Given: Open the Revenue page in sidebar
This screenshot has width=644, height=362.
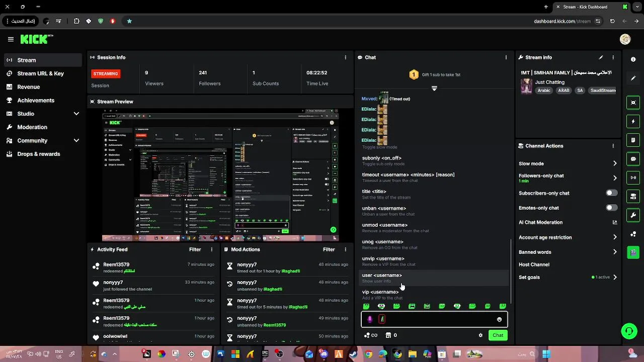Looking at the screenshot, I should coord(29,87).
